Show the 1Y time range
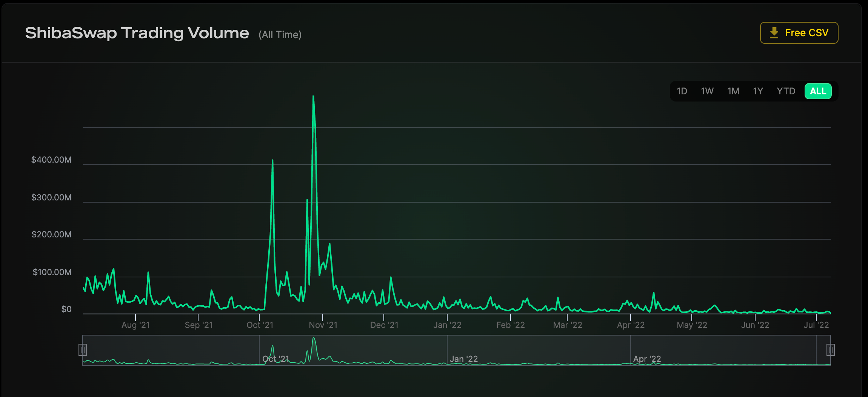 pos(758,91)
